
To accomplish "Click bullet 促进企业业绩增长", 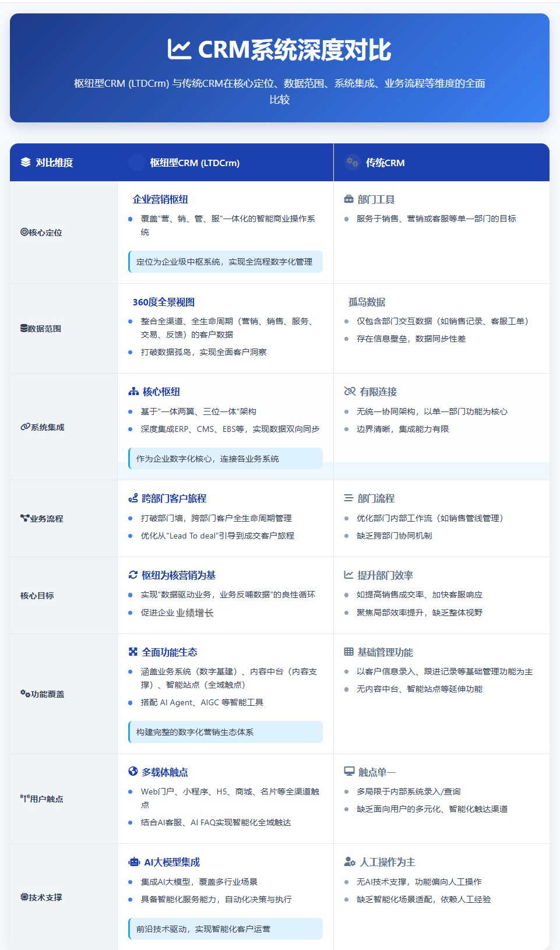I will pos(177,613).
